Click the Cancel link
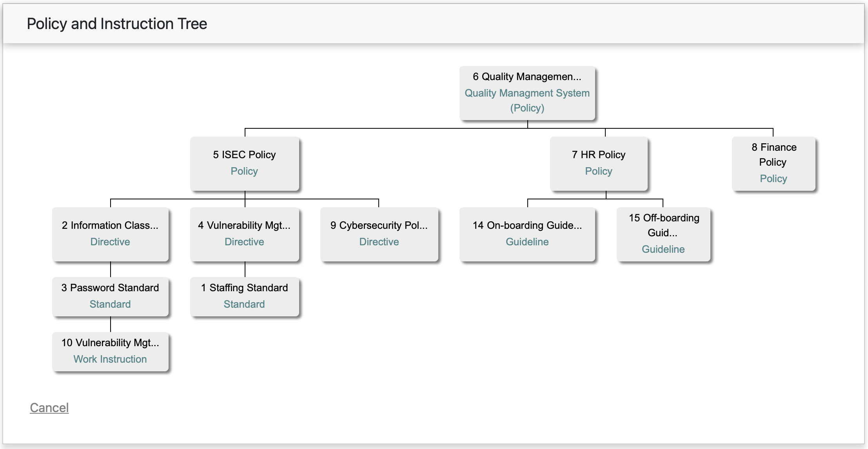The height and width of the screenshot is (449, 868). click(x=49, y=408)
